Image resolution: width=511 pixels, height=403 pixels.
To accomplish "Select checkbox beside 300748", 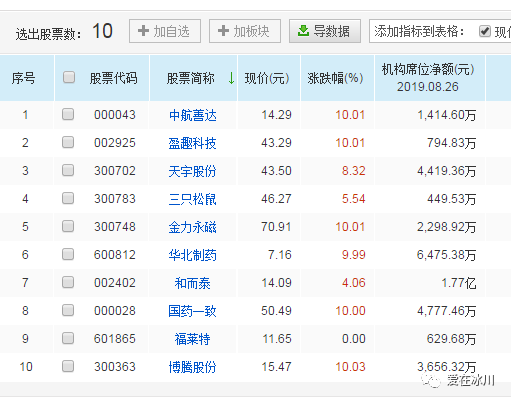I will (68, 226).
